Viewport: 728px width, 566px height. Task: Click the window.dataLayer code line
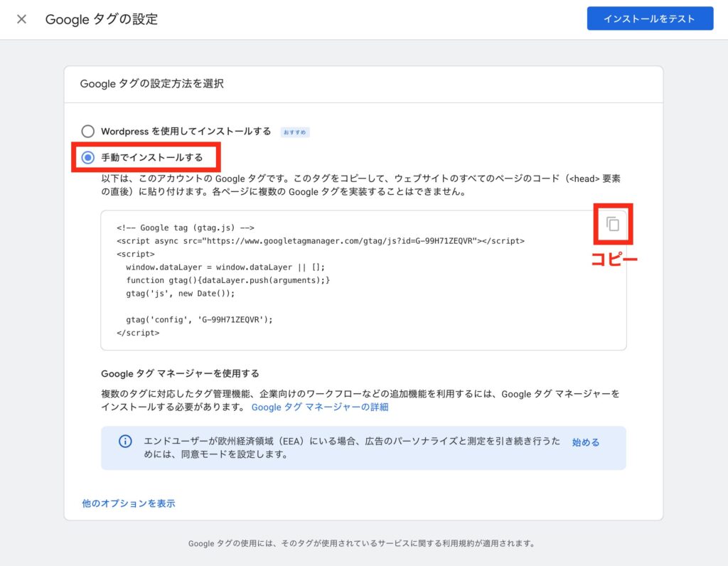(x=225, y=267)
